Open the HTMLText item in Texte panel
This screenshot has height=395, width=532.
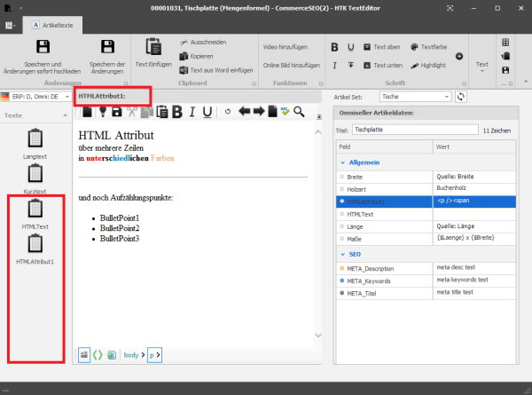35,215
